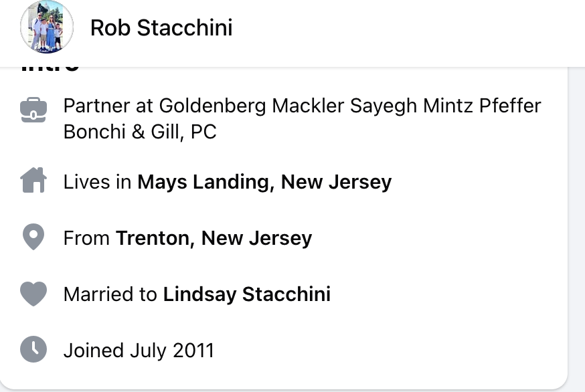Image resolution: width=585 pixels, height=392 pixels.
Task: Click the location pin icon for hometown
Action: [34, 237]
